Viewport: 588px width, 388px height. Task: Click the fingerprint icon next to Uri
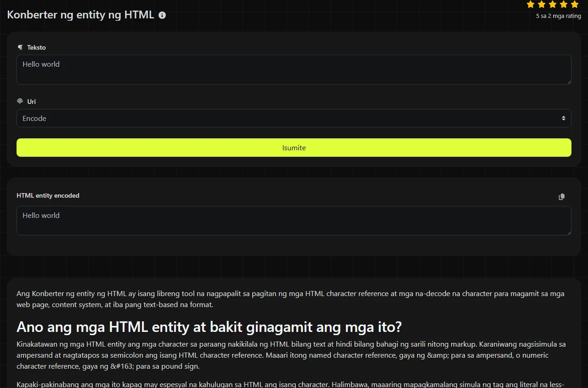[20, 102]
